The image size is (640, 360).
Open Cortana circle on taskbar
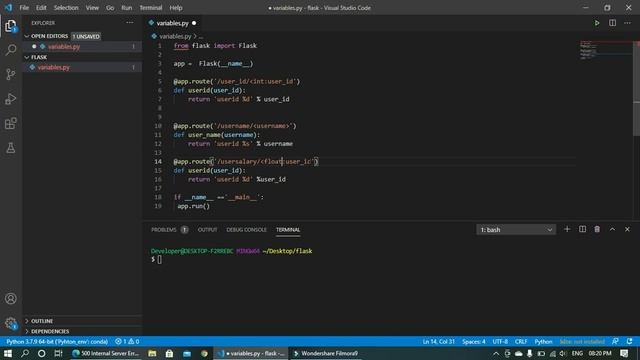point(42,353)
